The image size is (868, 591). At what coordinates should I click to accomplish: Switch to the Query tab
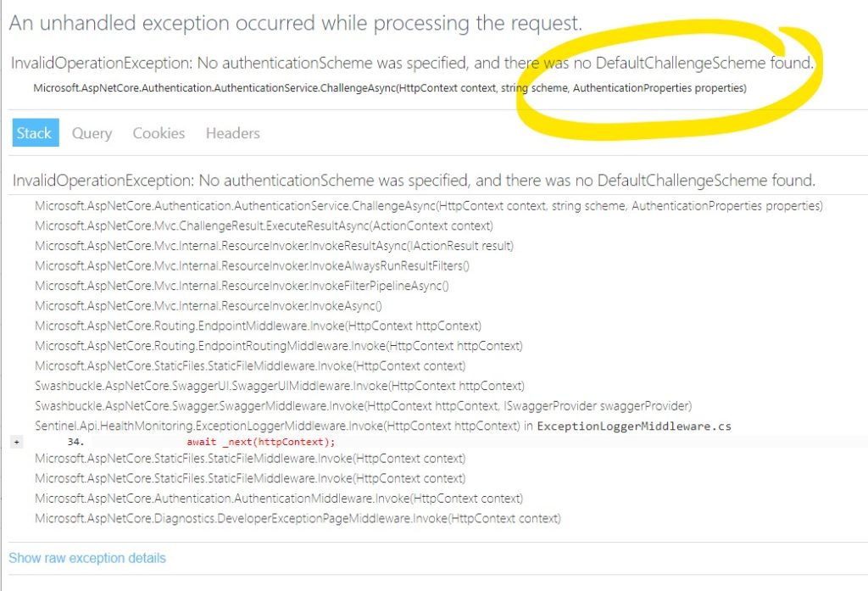point(92,133)
